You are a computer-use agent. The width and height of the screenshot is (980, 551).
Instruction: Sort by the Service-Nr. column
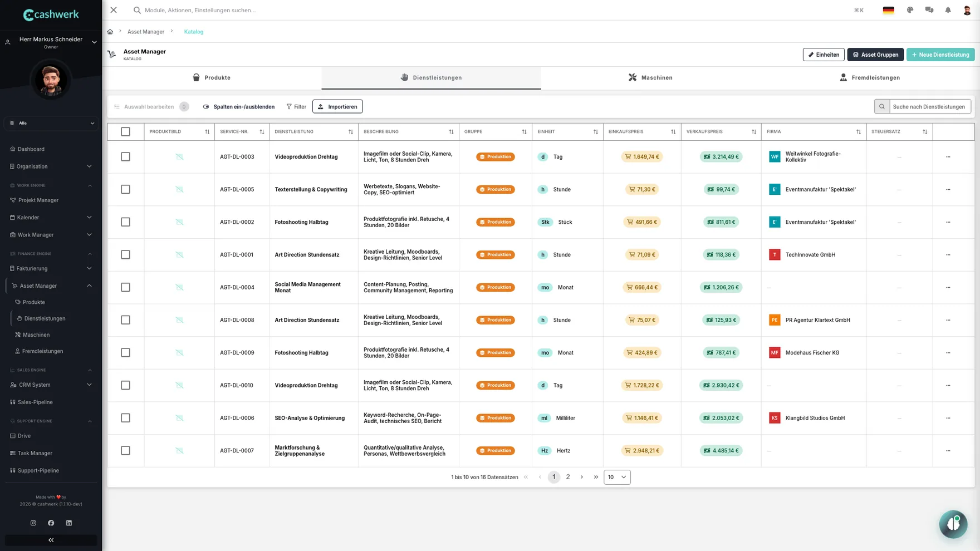pyautogui.click(x=262, y=132)
